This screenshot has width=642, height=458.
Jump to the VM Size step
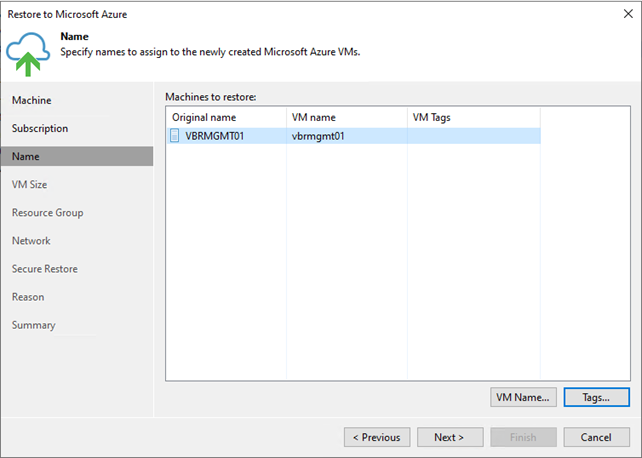point(29,185)
